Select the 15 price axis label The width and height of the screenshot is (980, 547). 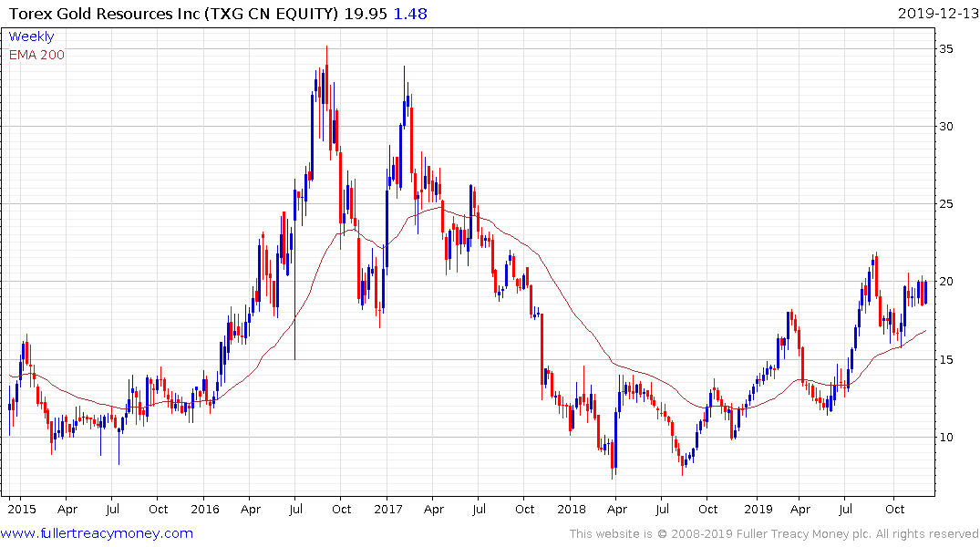coord(946,359)
